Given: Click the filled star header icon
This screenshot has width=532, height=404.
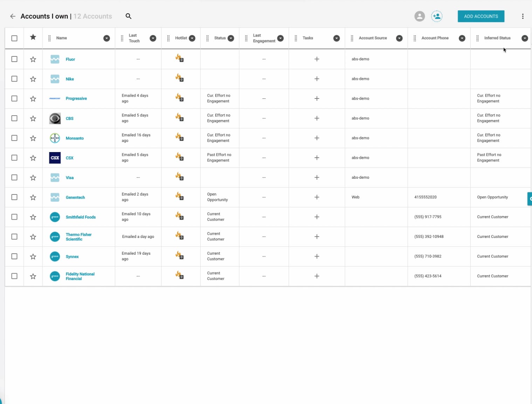Looking at the screenshot, I should 33,37.
